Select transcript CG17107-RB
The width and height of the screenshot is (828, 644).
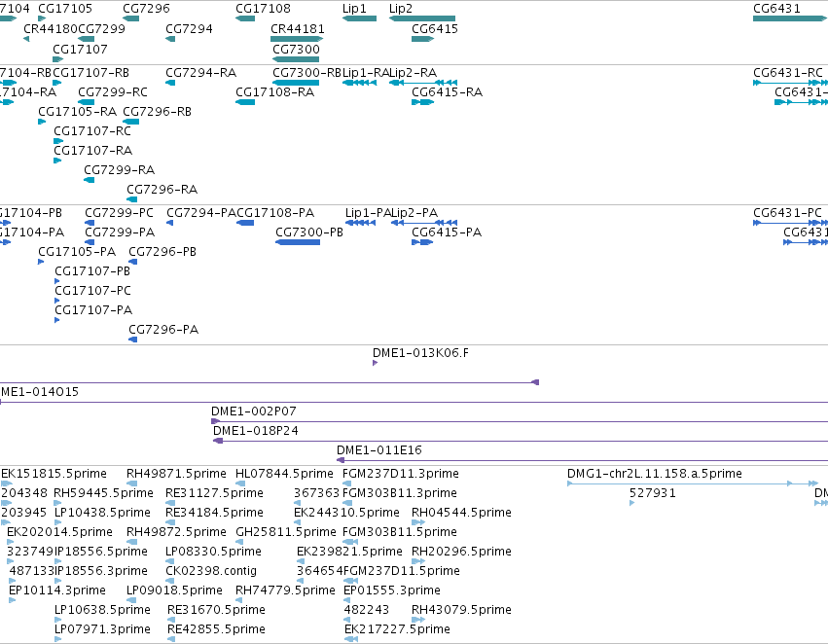pyautogui.click(x=91, y=72)
